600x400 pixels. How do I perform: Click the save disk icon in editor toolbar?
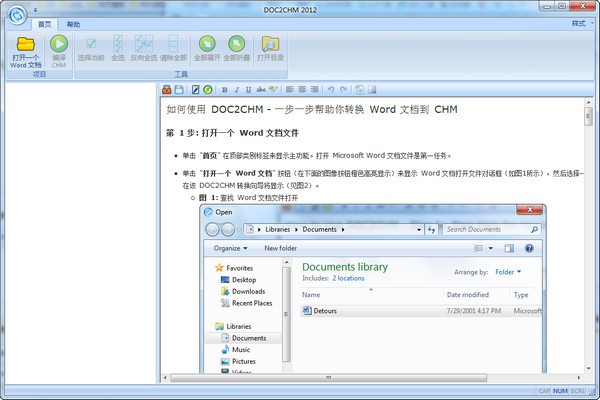(x=179, y=90)
